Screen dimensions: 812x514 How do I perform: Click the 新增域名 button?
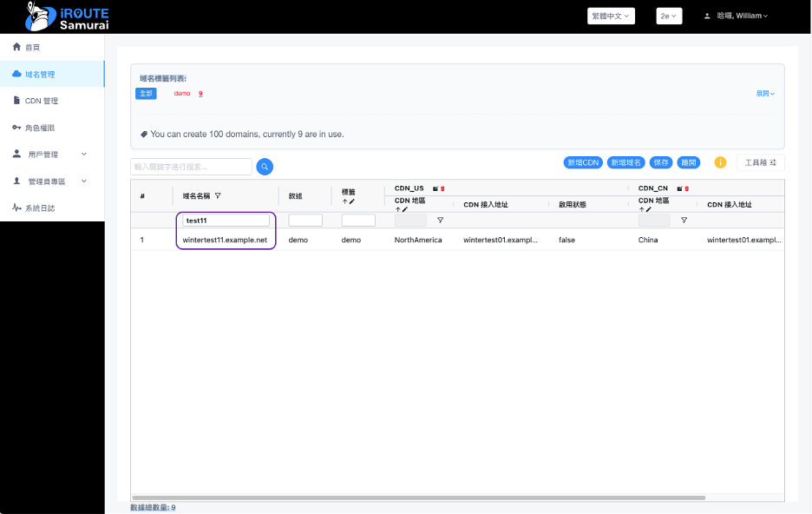(625, 162)
